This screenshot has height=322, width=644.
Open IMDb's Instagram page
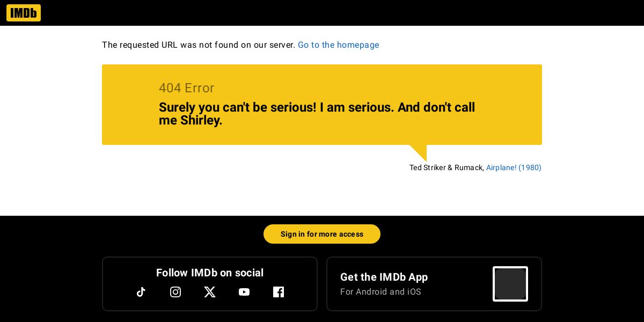tap(175, 292)
